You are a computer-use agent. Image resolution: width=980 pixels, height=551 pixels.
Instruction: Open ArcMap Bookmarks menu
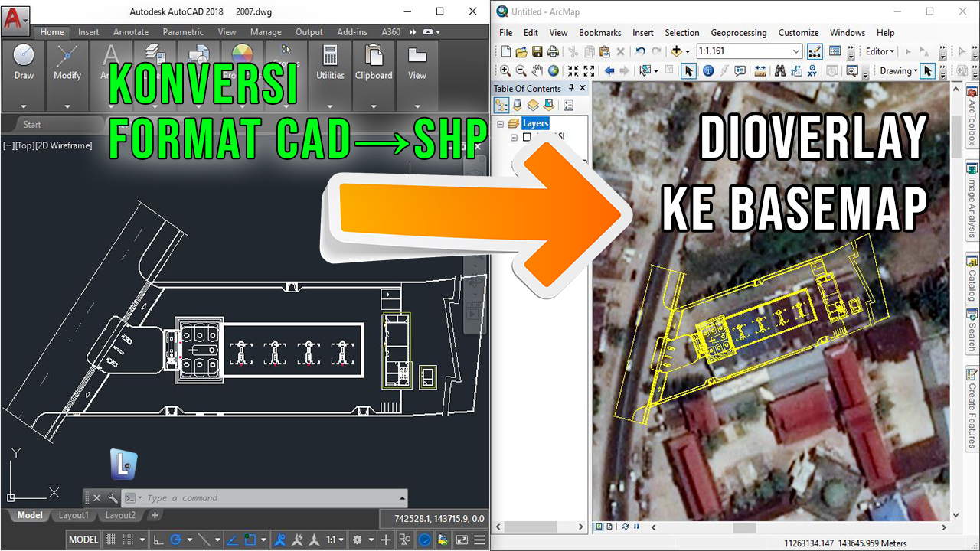[x=600, y=33]
